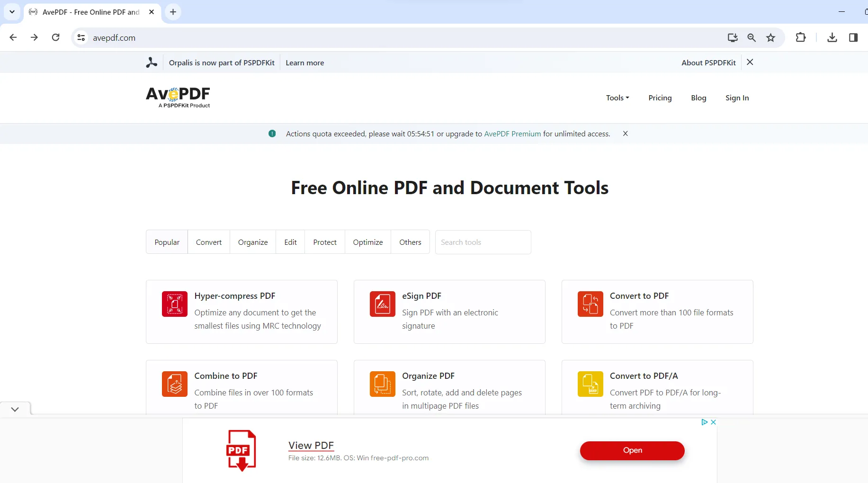The height and width of the screenshot is (483, 868).
Task: Follow the AvePDF Premium upgrade link
Action: 512,134
